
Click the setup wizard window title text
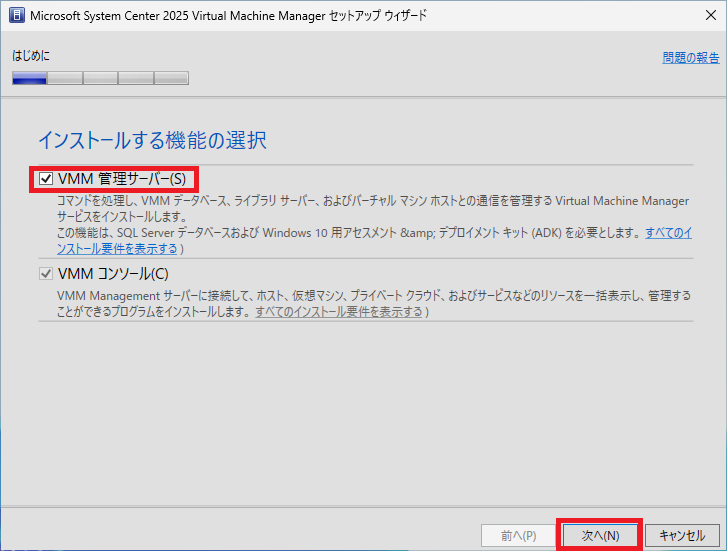click(228, 15)
